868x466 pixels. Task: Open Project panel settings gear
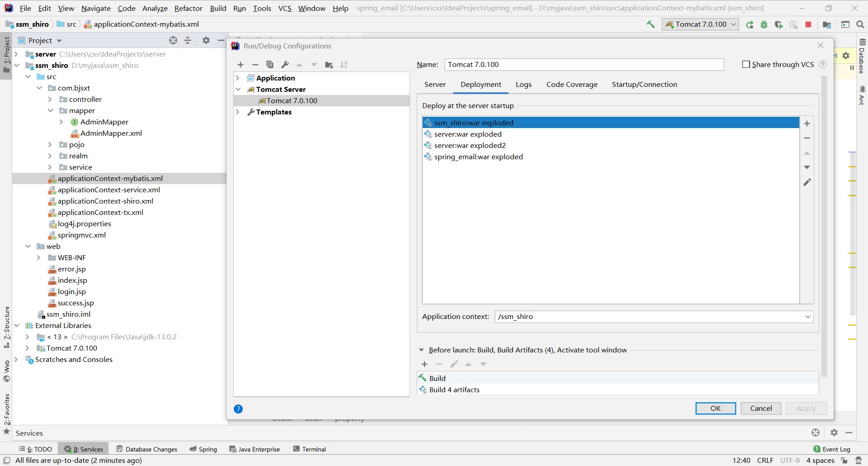[x=206, y=40]
